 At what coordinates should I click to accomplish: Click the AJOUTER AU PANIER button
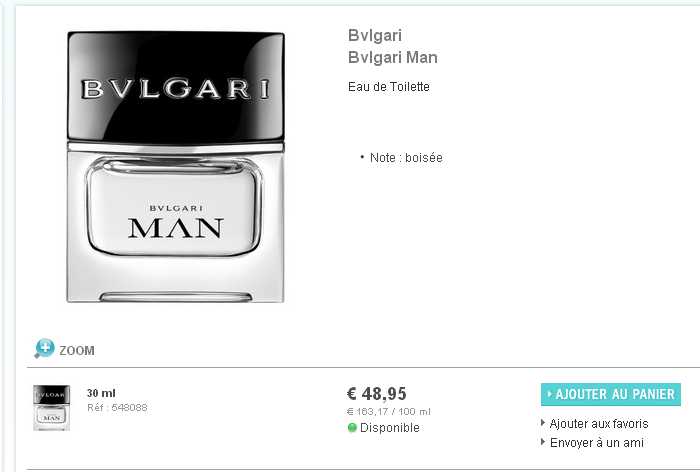611,394
